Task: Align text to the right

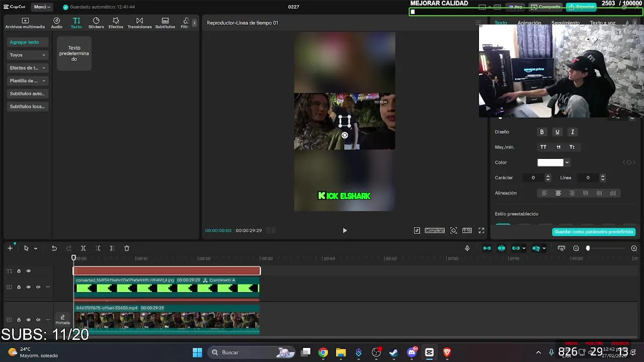Action: (572, 193)
